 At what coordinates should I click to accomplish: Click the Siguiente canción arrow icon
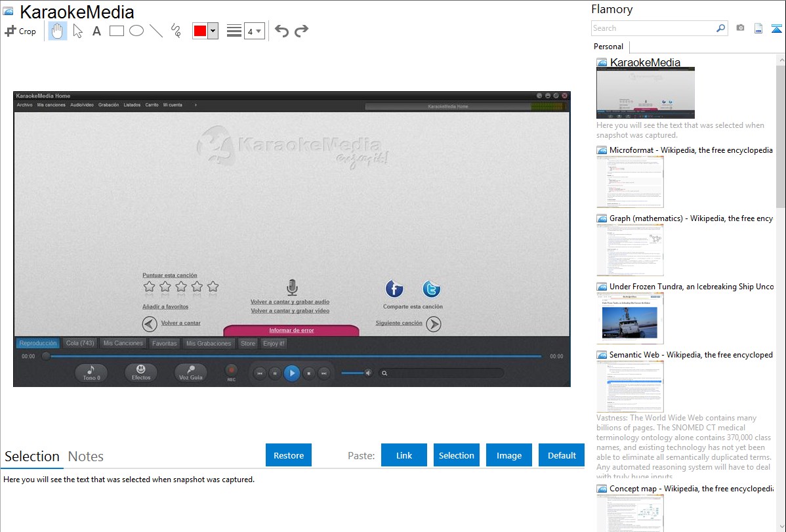[434, 324]
